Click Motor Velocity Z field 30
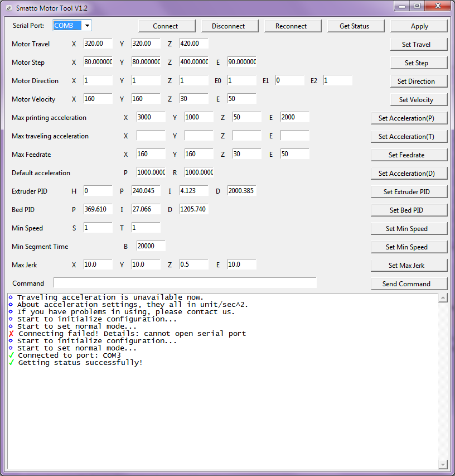 click(194, 99)
